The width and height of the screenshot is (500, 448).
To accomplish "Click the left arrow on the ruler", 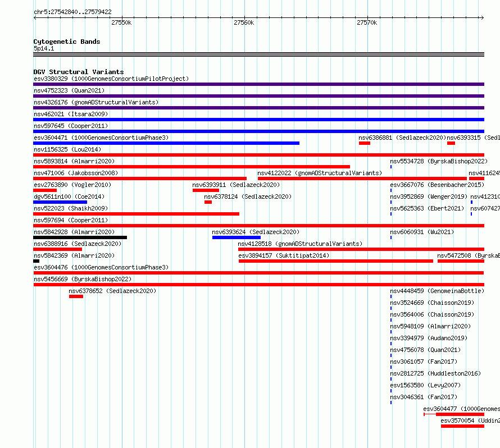I will point(35,18).
